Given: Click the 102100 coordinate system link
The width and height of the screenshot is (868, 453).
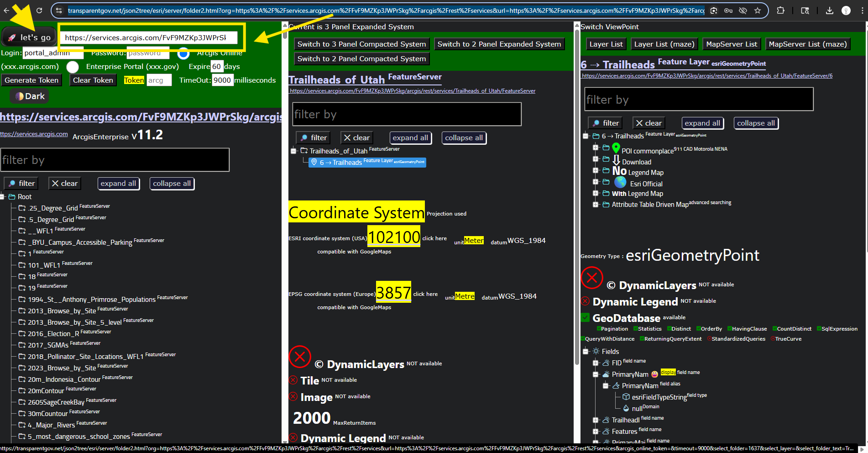Looking at the screenshot, I should click(394, 237).
